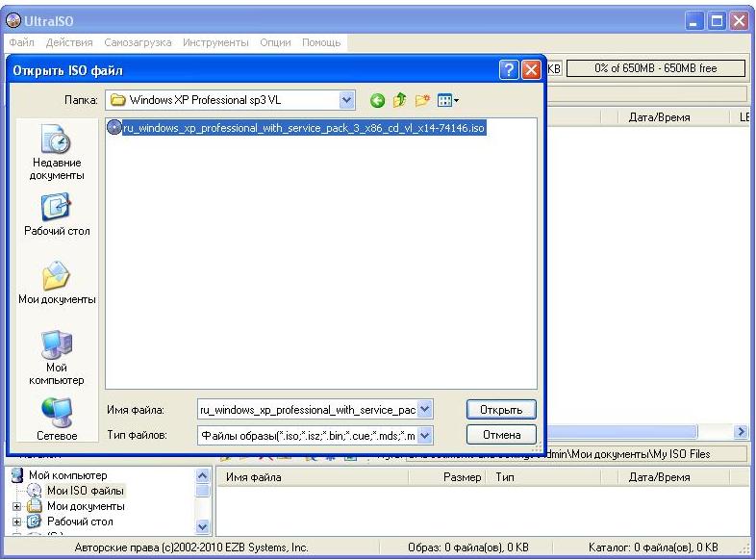The image size is (756, 560).
Task: Open My Computer (Мой компьютер) in places bar
Action: pyautogui.click(x=57, y=358)
